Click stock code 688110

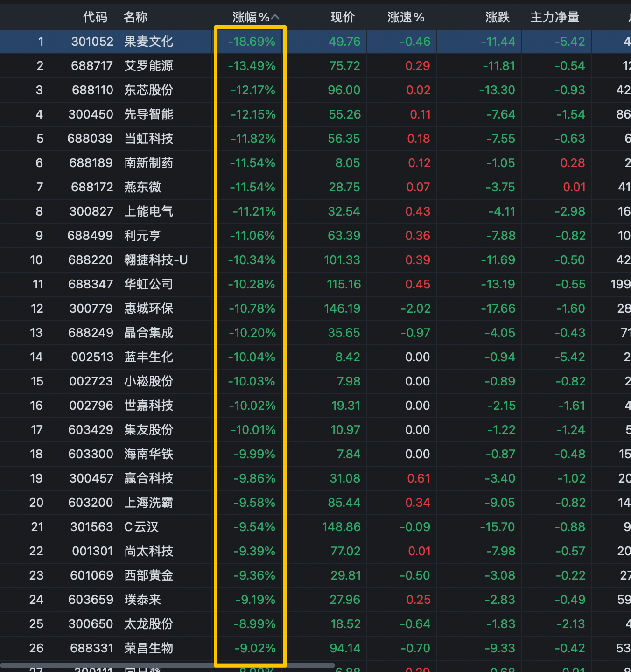tap(92, 90)
